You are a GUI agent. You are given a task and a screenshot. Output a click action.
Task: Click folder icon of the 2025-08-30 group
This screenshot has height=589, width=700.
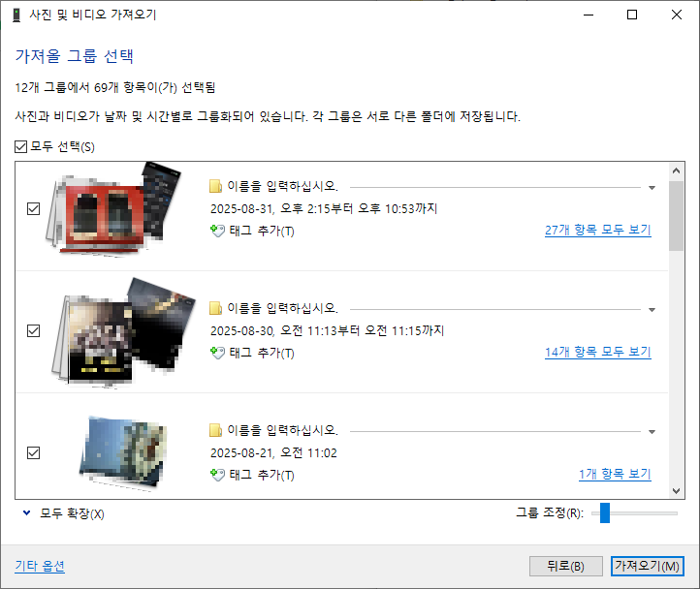[215, 308]
